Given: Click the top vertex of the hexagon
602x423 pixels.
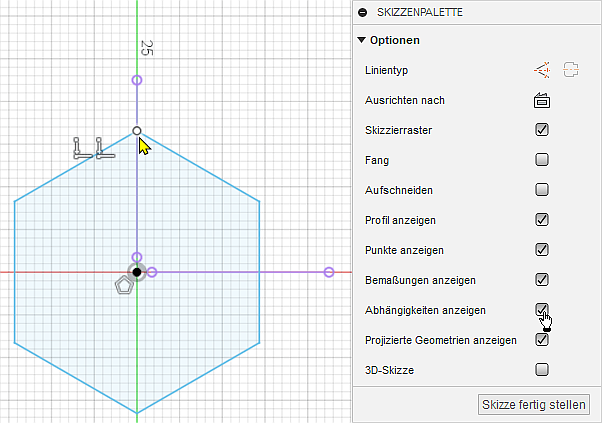Looking at the screenshot, I should point(137,130).
